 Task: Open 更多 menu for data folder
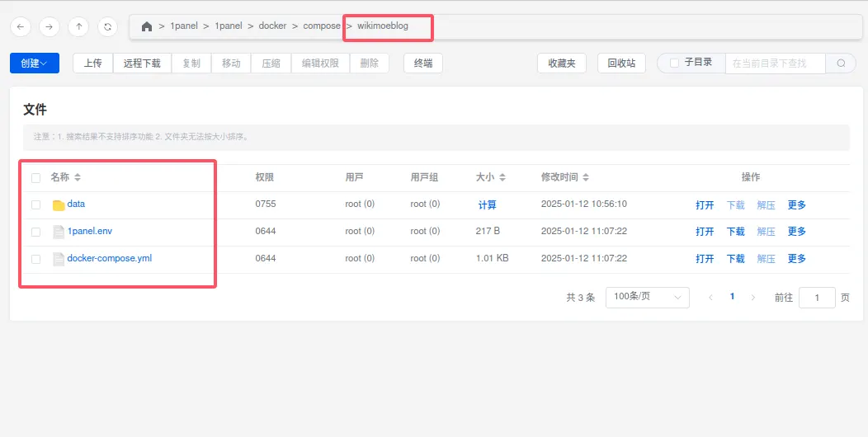796,205
